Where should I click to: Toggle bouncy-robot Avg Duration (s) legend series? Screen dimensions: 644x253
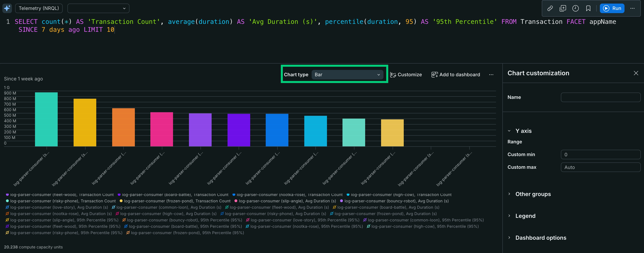pyautogui.click(x=394, y=201)
